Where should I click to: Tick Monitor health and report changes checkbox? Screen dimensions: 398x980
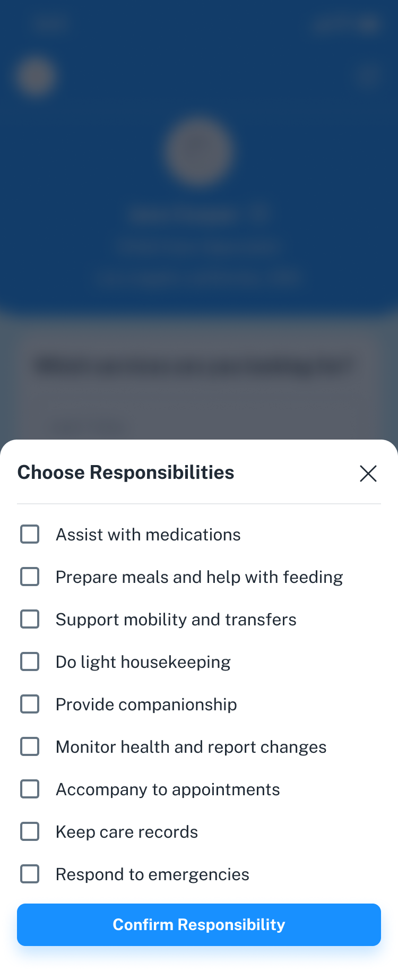(30, 747)
